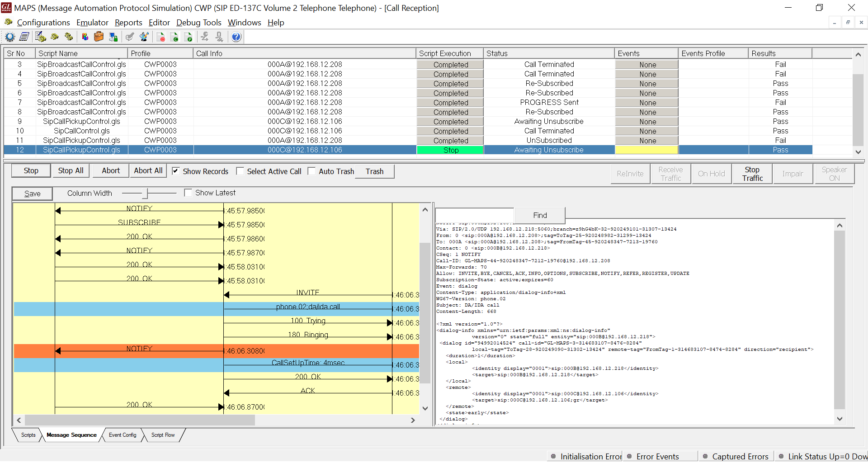Click the document icon with red D
Image resolution: width=868 pixels, height=463 pixels.
point(161,37)
